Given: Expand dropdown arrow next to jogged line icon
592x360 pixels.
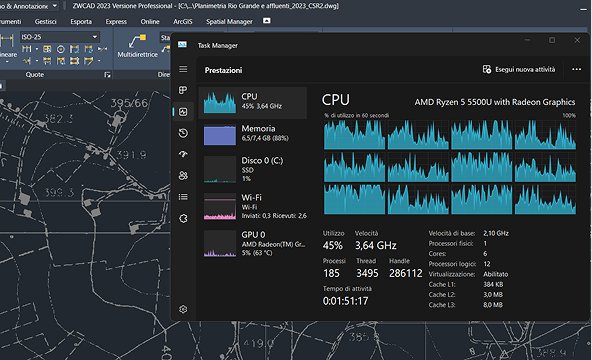Looking at the screenshot, I should 37,61.
